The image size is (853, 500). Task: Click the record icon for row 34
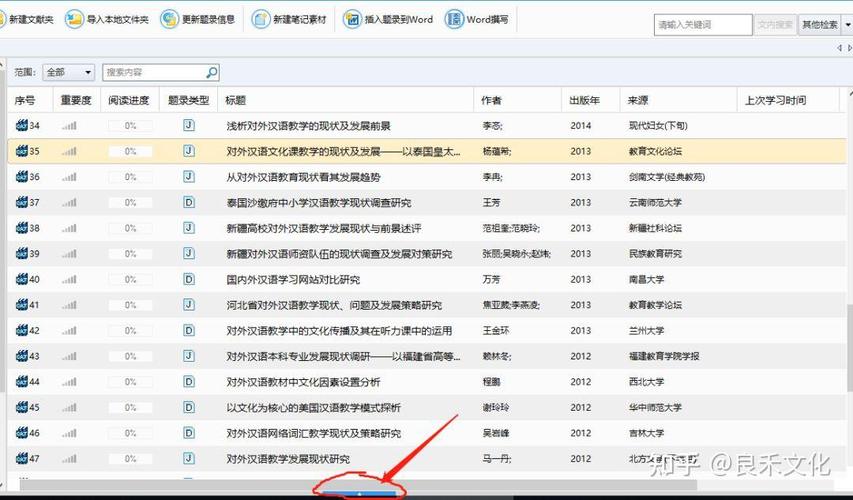(21, 126)
